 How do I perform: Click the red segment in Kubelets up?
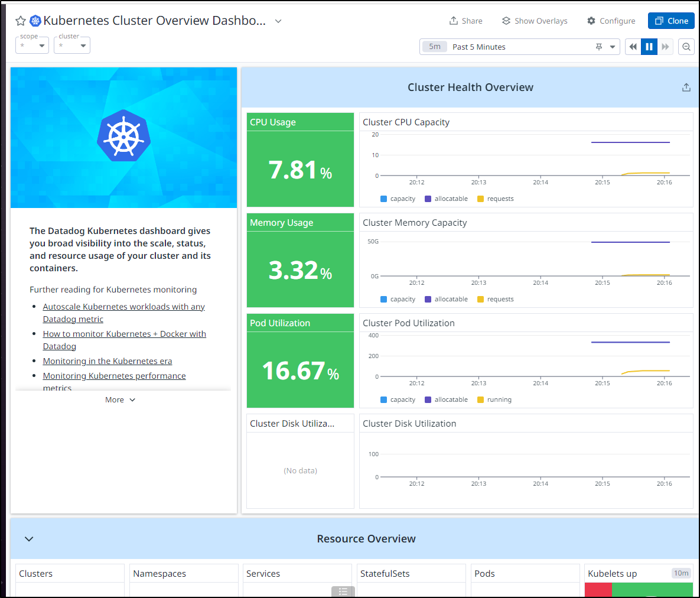pyautogui.click(x=598, y=590)
